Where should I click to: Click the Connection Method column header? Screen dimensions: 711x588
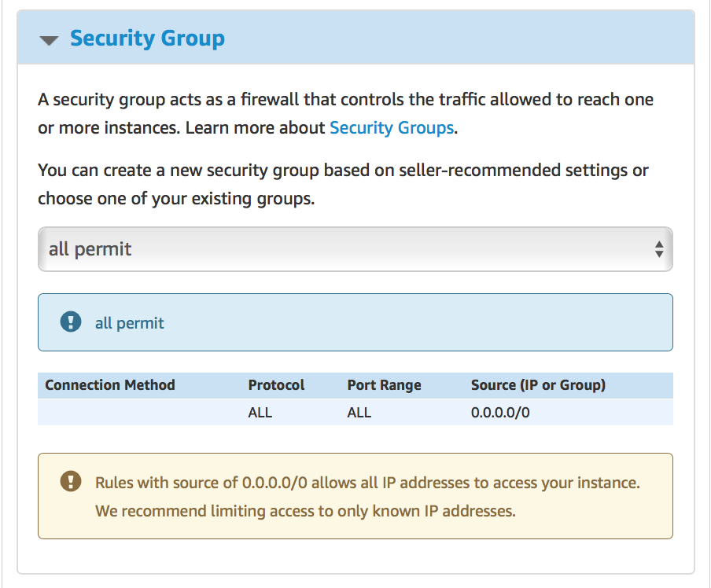point(110,385)
